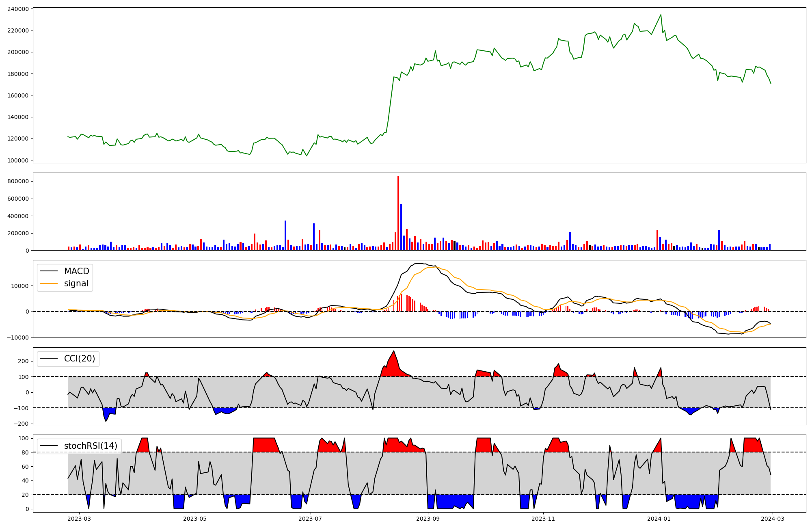Viewport: 812px width, 528px height.
Task: Click the 100000 price axis label
Action: (18, 160)
